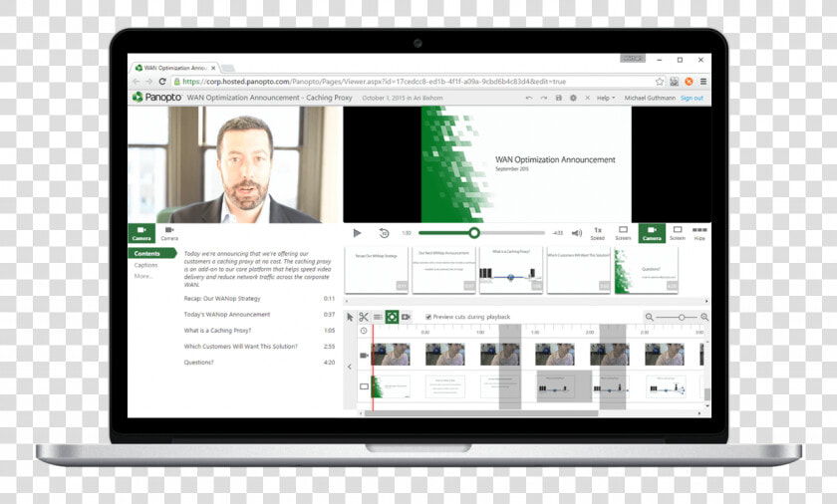Viewport: 837px width, 504px height.
Task: Select the green focus tool icon
Action: point(392,317)
